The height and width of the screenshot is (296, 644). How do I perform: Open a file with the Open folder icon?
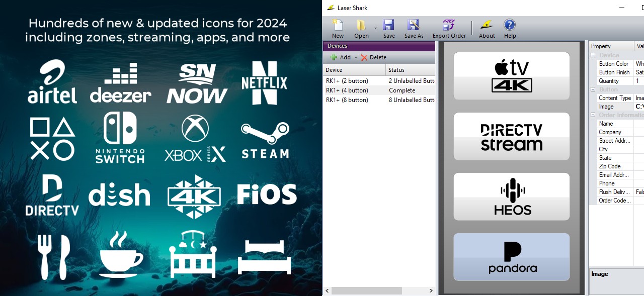click(361, 29)
